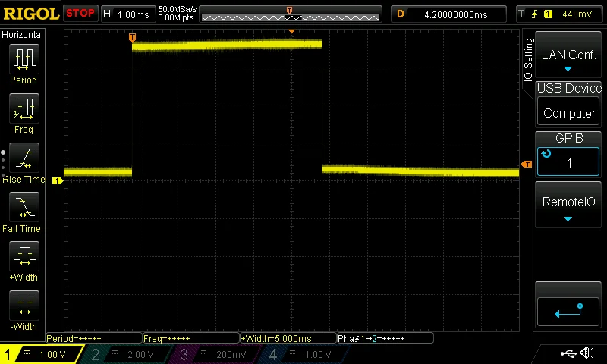Toggle channel 2 at 2.00 V
This screenshot has width=607, height=364.
coord(126,354)
